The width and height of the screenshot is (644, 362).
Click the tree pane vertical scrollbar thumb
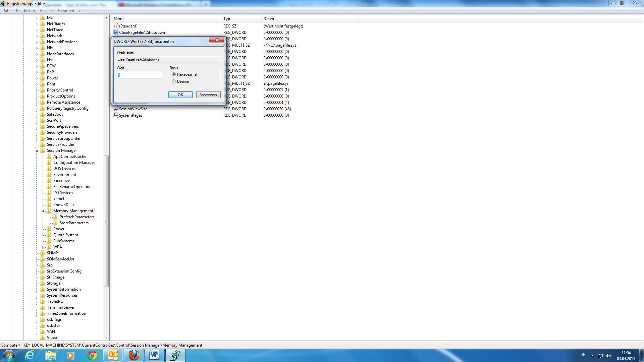(x=106, y=221)
